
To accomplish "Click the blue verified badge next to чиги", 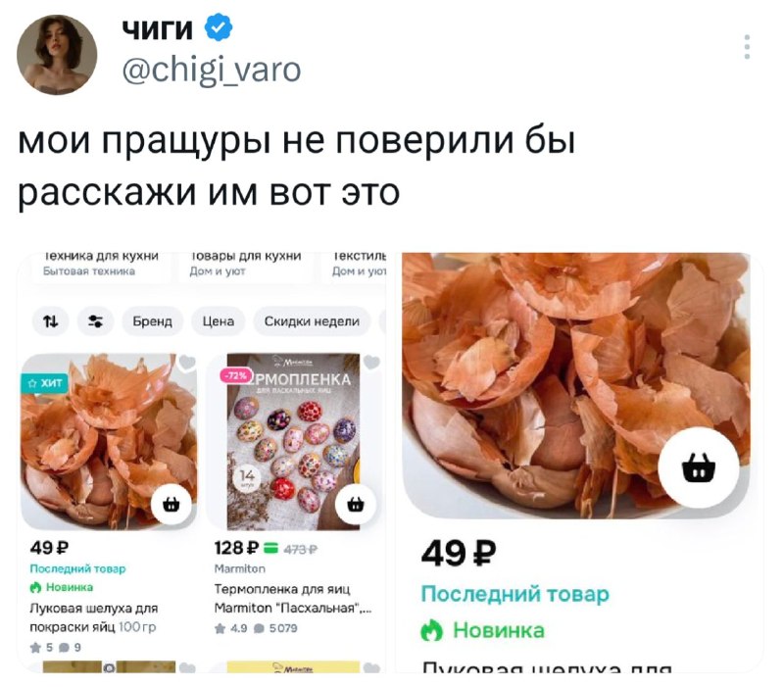I will pyautogui.click(x=219, y=27).
